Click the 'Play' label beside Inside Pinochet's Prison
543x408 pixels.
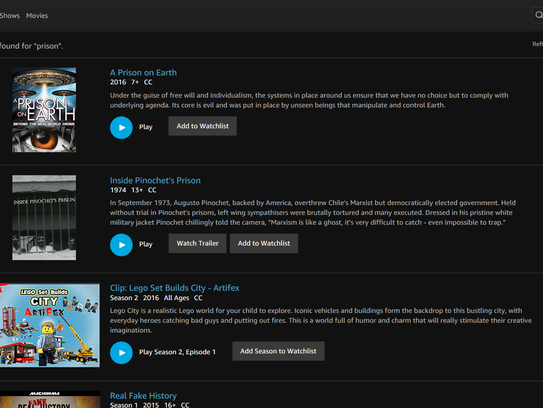coord(146,244)
